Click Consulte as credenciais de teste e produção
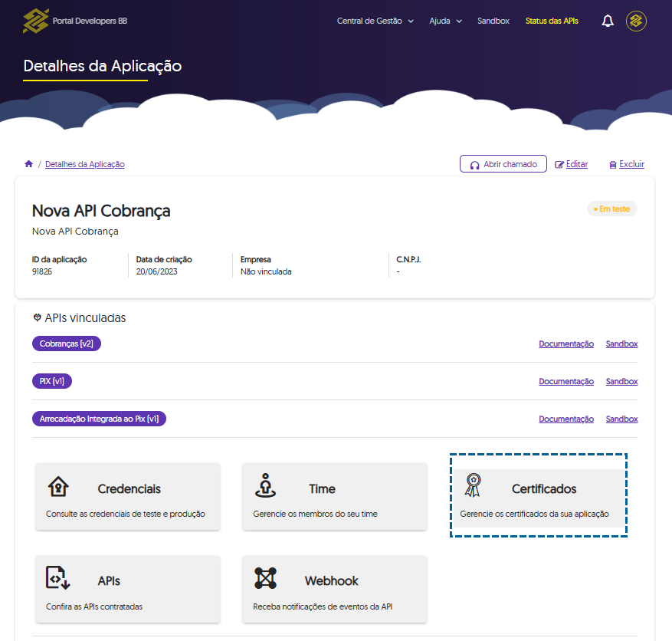Image resolution: width=672 pixels, height=641 pixels. pos(126,514)
